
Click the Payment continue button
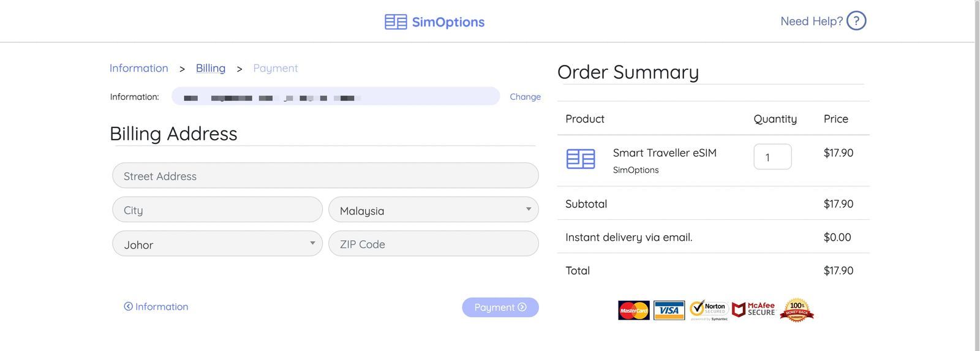(x=500, y=308)
